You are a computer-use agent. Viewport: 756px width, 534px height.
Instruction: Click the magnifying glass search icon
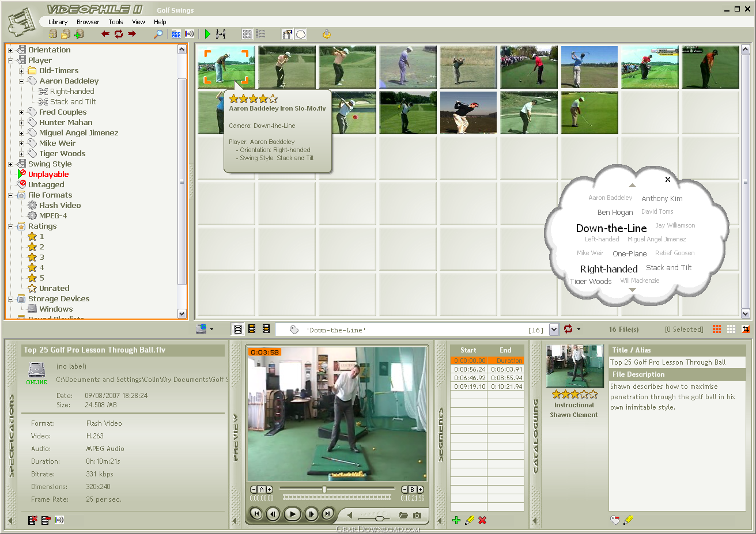tap(158, 34)
